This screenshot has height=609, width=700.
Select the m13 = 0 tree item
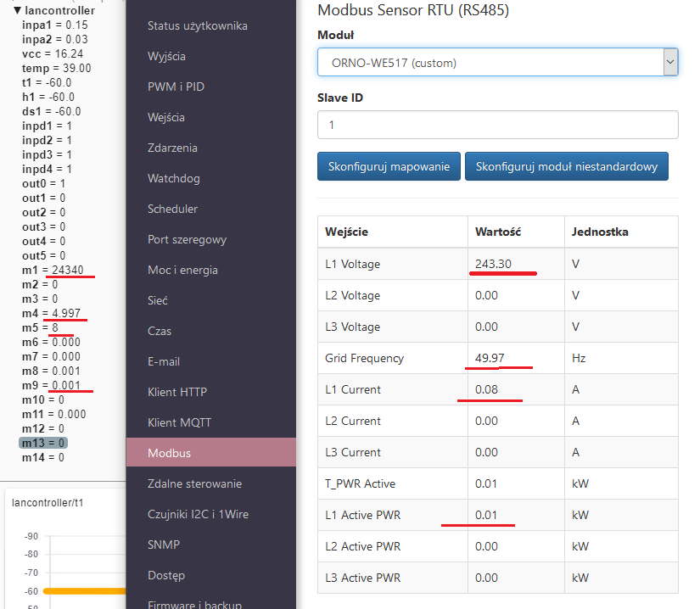coord(44,443)
